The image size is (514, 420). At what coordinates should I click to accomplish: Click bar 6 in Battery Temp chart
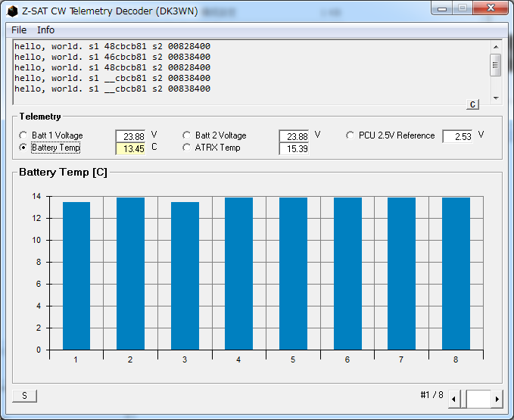347,273
